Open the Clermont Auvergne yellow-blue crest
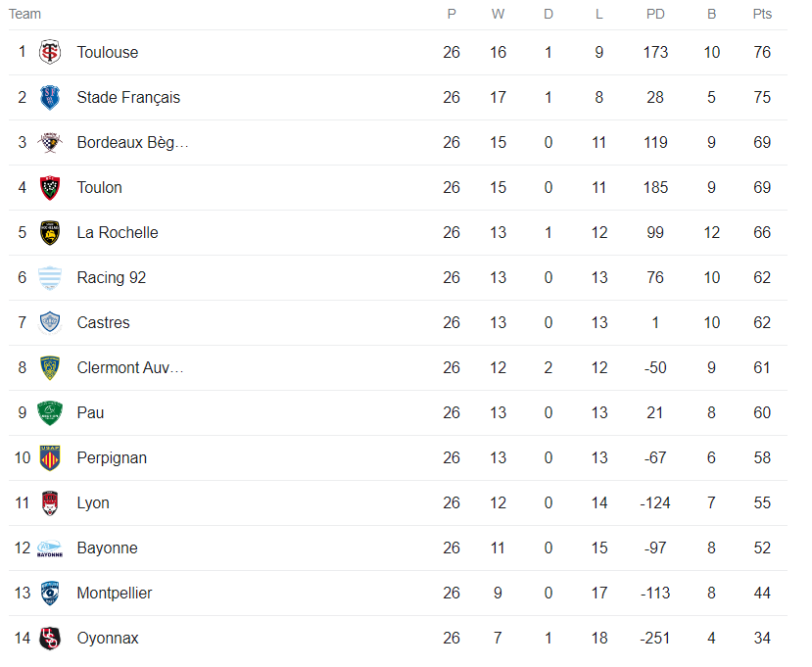This screenshot has width=812, height=667. coord(50,367)
